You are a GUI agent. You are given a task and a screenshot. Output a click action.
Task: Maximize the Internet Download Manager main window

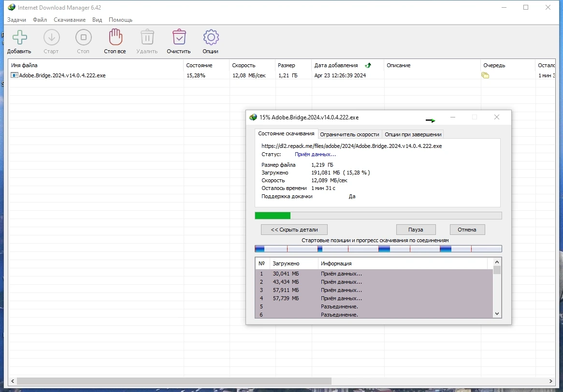point(526,7)
